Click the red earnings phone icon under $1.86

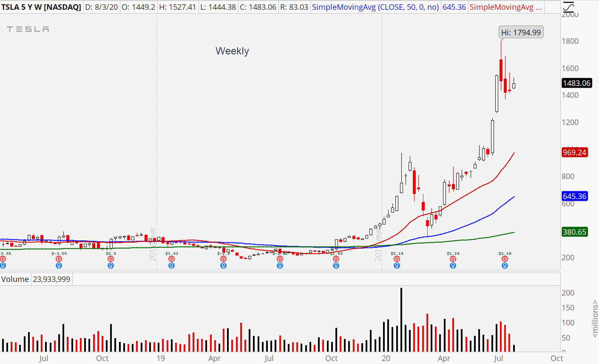(336, 259)
